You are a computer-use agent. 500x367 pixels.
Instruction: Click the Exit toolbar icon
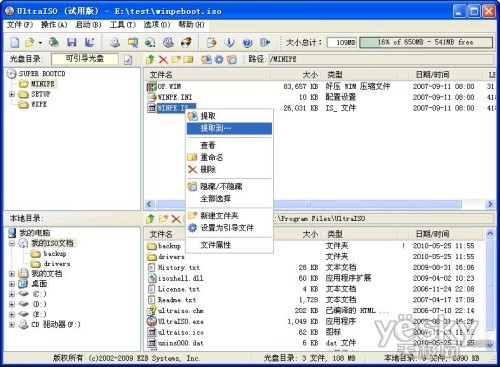265,42
